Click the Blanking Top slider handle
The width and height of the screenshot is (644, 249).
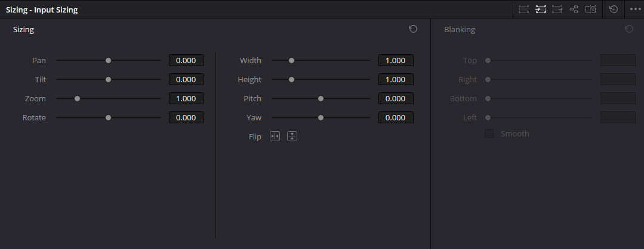[x=488, y=60]
